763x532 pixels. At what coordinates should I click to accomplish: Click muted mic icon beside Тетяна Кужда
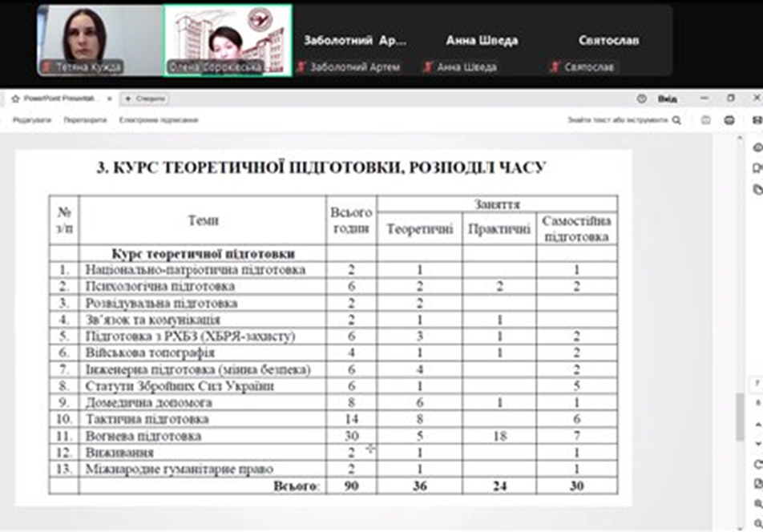coord(47,66)
